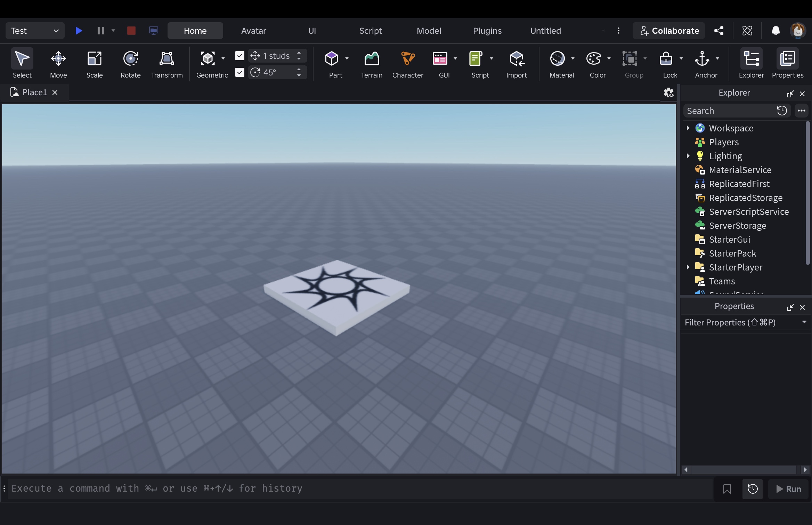The height and width of the screenshot is (525, 812).
Task: Open the Test mode dropdown
Action: pyautogui.click(x=35, y=31)
